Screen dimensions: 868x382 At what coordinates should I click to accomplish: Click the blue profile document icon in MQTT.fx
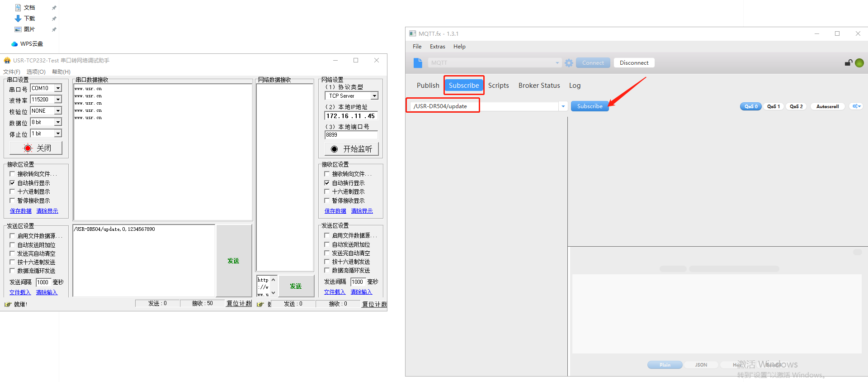[418, 63]
